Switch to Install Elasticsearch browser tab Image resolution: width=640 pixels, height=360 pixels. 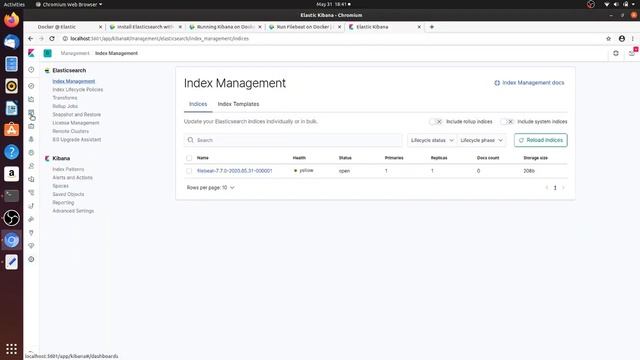coord(145,27)
